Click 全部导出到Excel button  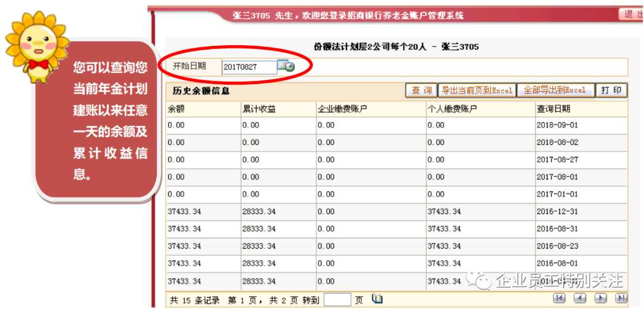pos(556,91)
